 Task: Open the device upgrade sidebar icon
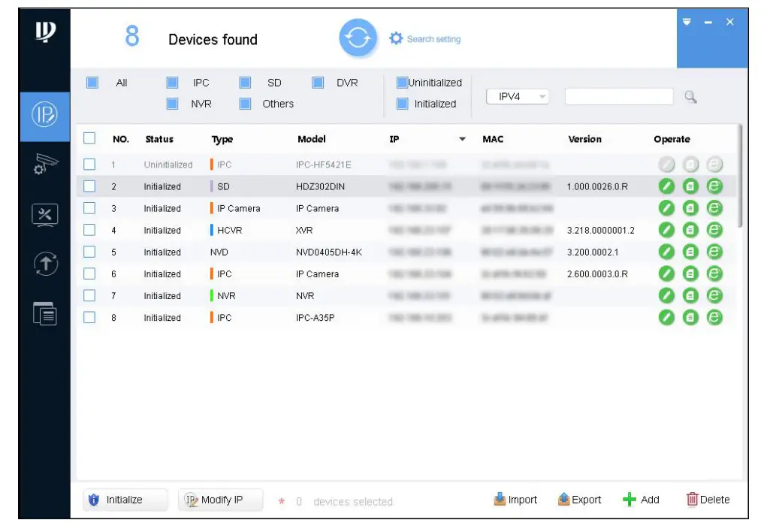[x=44, y=263]
